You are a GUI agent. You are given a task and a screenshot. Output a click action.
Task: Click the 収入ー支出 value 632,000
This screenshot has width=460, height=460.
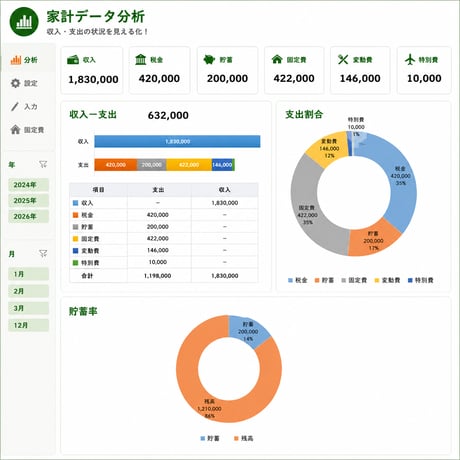[168, 115]
